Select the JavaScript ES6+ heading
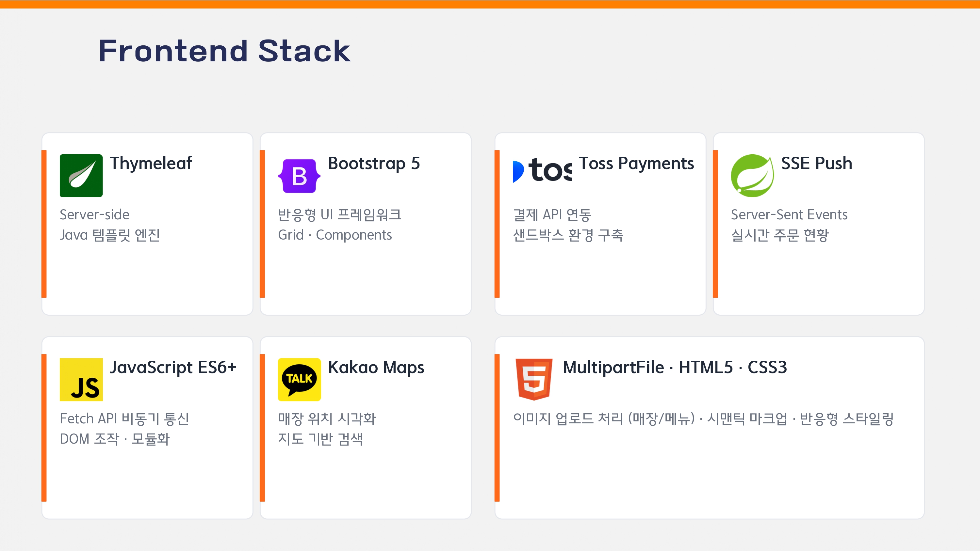The width and height of the screenshot is (980, 551). 173,367
